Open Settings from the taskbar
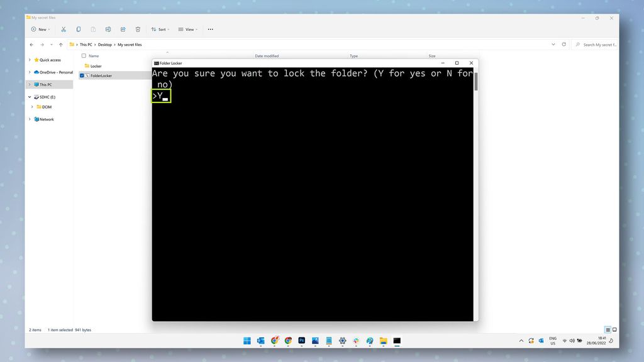This screenshot has height=362, width=644. (x=342, y=341)
